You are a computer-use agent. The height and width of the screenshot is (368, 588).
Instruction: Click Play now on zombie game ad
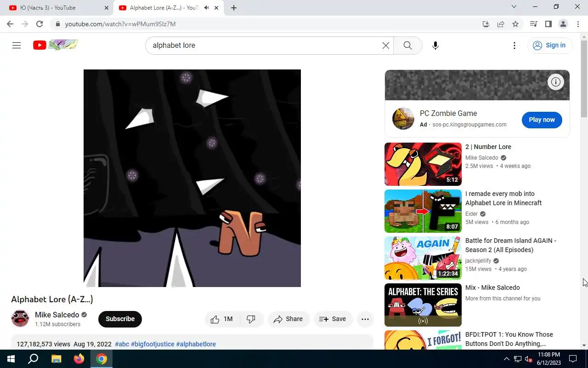click(x=542, y=120)
